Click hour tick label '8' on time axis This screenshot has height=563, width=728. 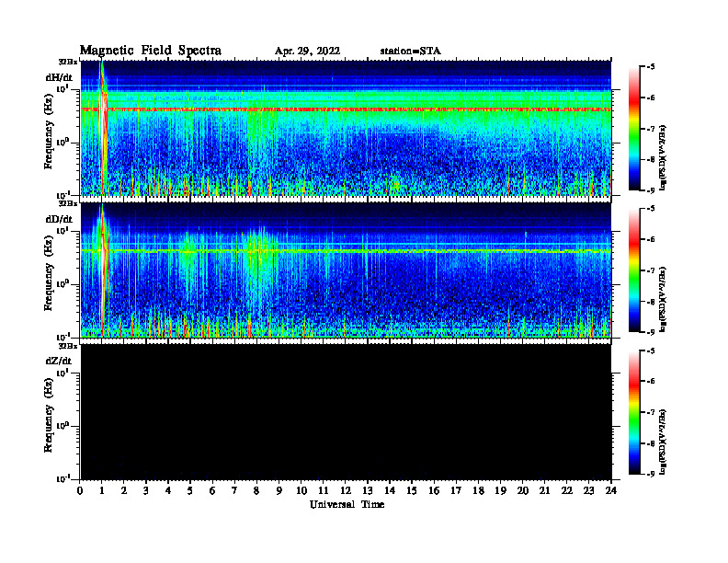click(256, 491)
